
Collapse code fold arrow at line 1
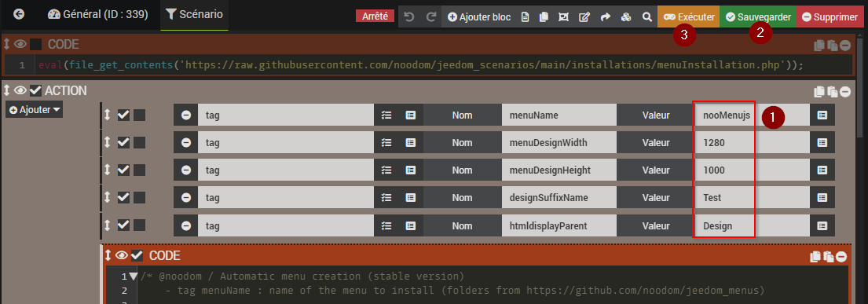pos(134,277)
